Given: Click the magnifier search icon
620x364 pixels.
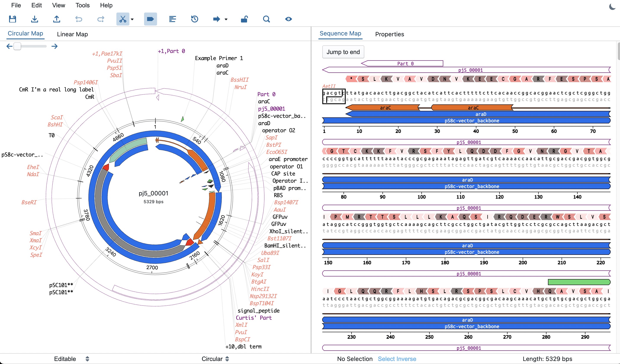Looking at the screenshot, I should coord(266,19).
